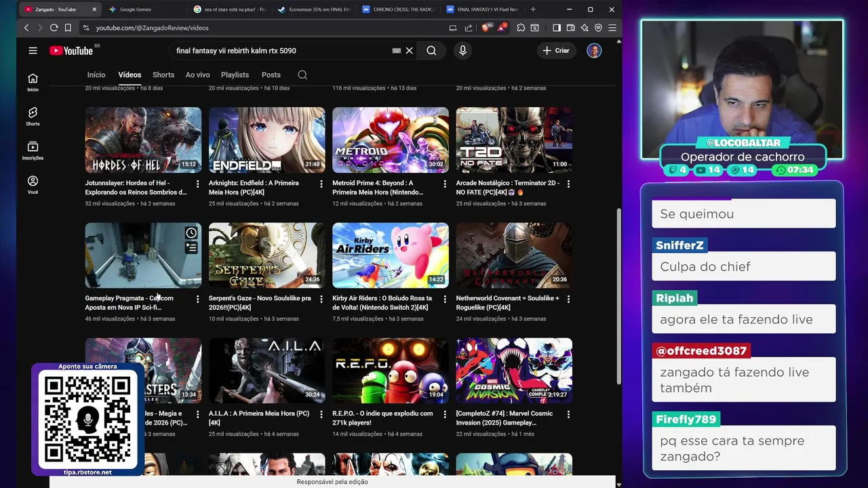Open the extensions puzzle icon

click(x=521, y=28)
